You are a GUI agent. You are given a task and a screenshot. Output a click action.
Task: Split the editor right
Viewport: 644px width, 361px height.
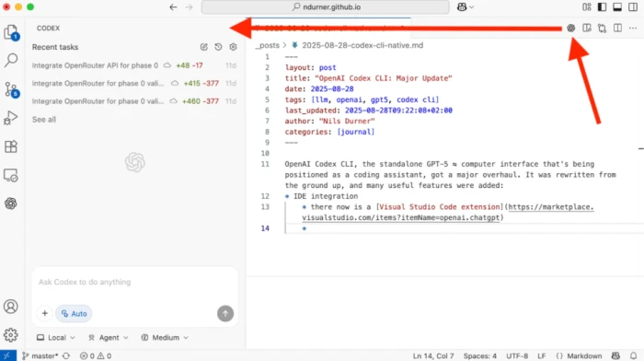click(617, 28)
